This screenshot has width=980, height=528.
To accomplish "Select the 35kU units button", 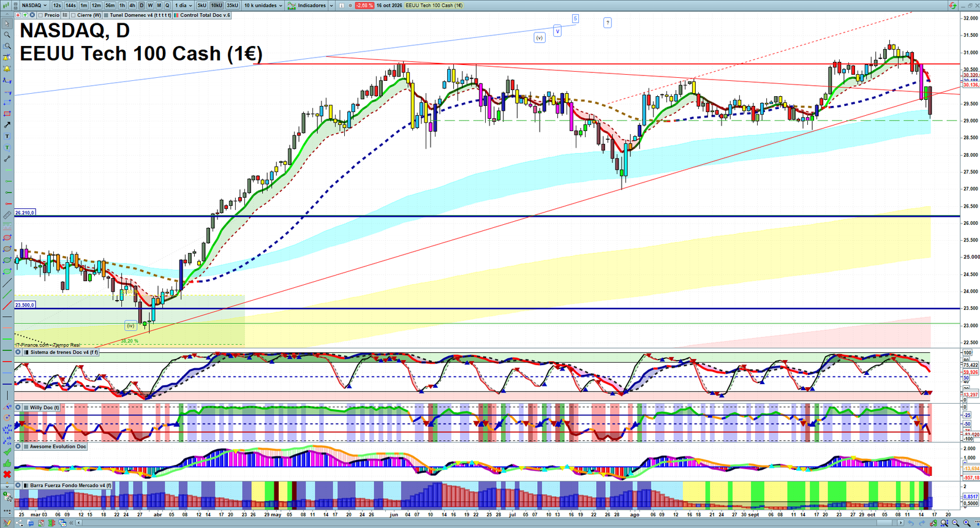I will tap(232, 6).
